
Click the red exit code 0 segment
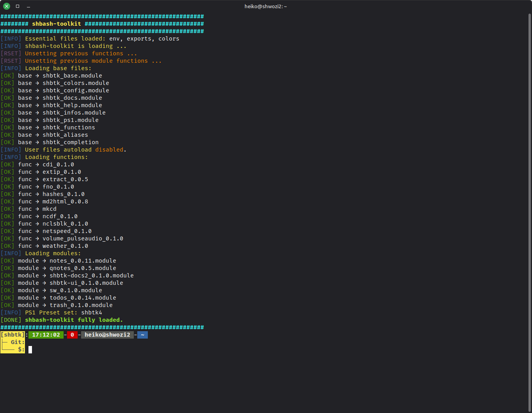click(x=72, y=335)
